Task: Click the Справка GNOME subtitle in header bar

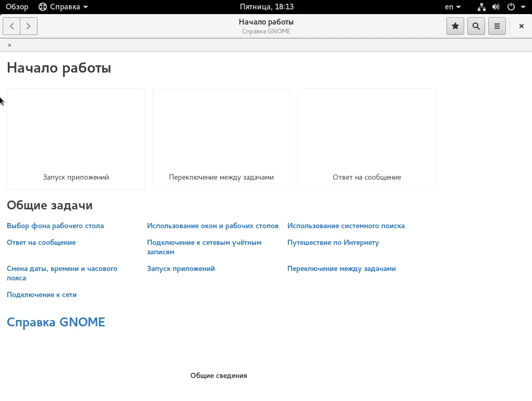Action: pyautogui.click(x=266, y=31)
